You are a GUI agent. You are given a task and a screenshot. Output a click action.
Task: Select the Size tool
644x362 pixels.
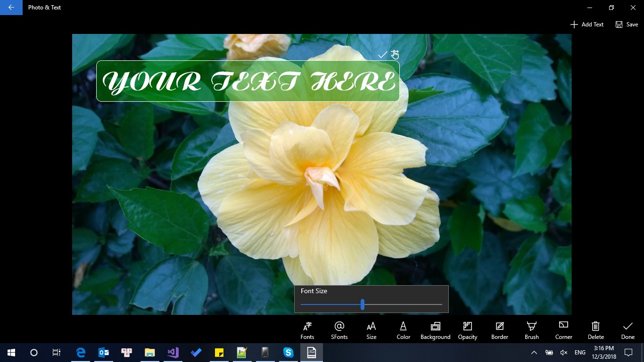tap(372, 330)
